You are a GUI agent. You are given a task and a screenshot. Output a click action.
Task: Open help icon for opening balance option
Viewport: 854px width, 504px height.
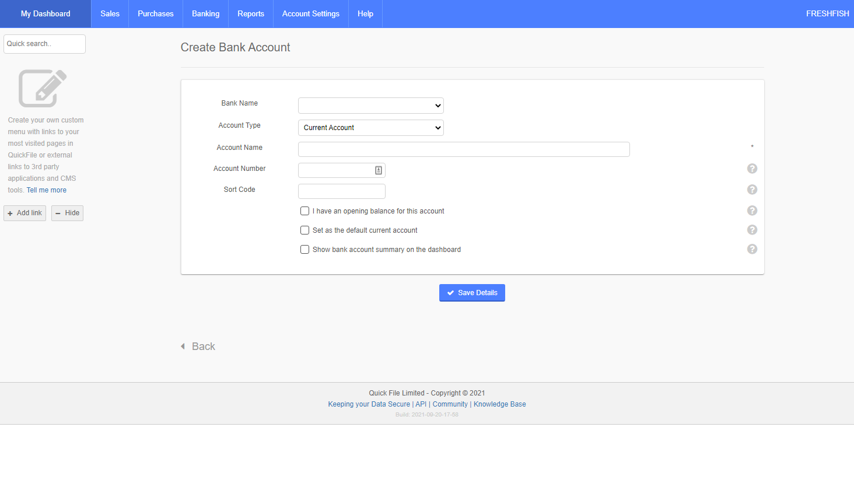(752, 211)
